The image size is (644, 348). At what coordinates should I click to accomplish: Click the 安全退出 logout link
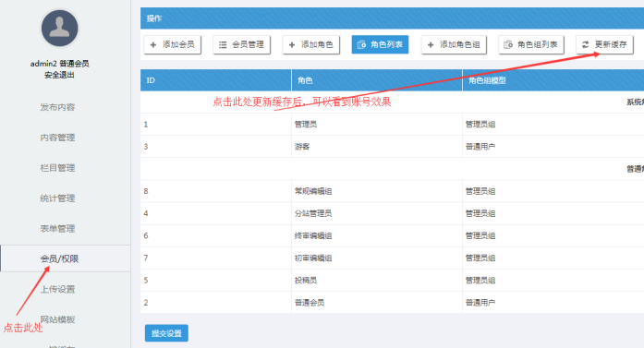[x=59, y=75]
